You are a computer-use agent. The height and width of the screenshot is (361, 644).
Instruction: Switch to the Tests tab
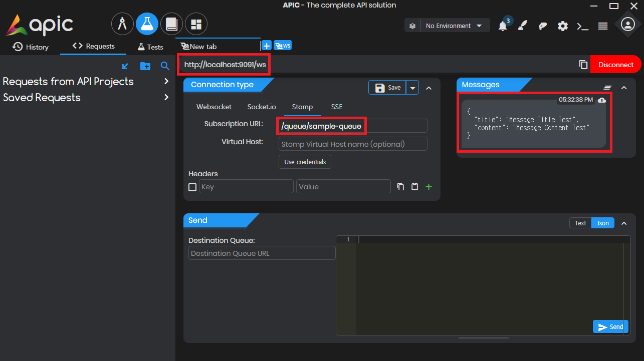click(x=150, y=47)
